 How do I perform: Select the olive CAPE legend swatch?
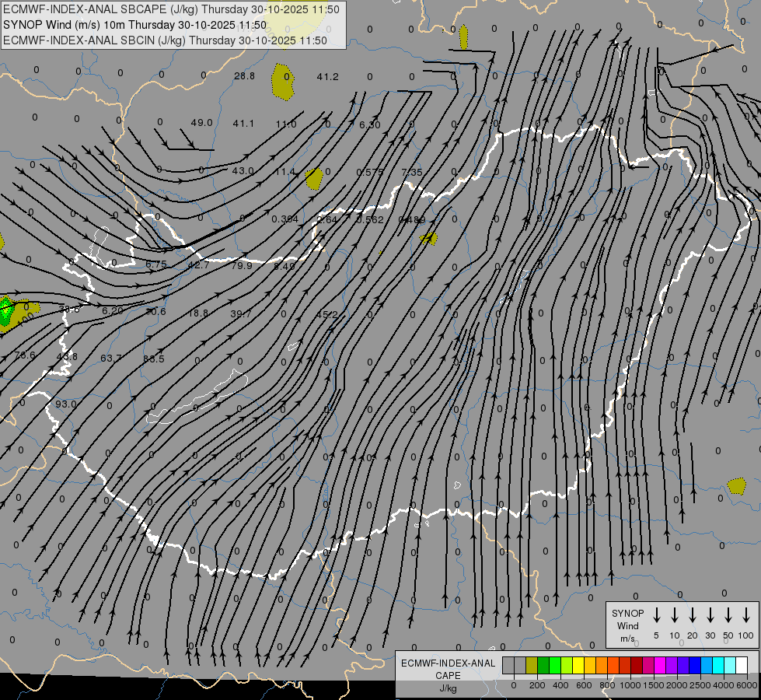[x=532, y=666]
